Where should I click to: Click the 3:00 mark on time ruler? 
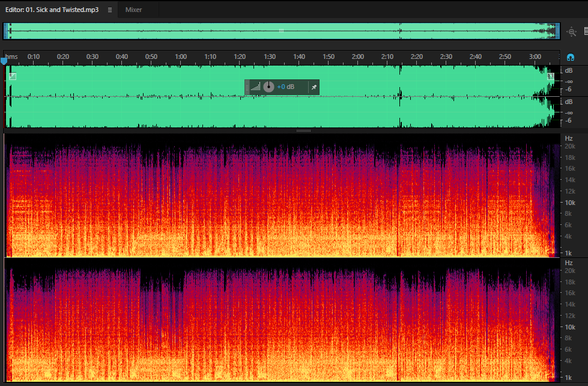[x=535, y=57]
